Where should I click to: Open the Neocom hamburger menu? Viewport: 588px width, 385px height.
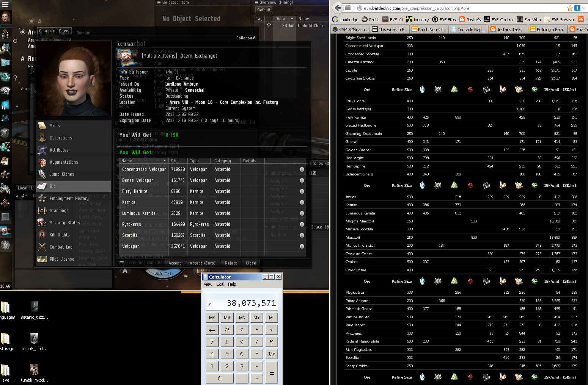6,5
